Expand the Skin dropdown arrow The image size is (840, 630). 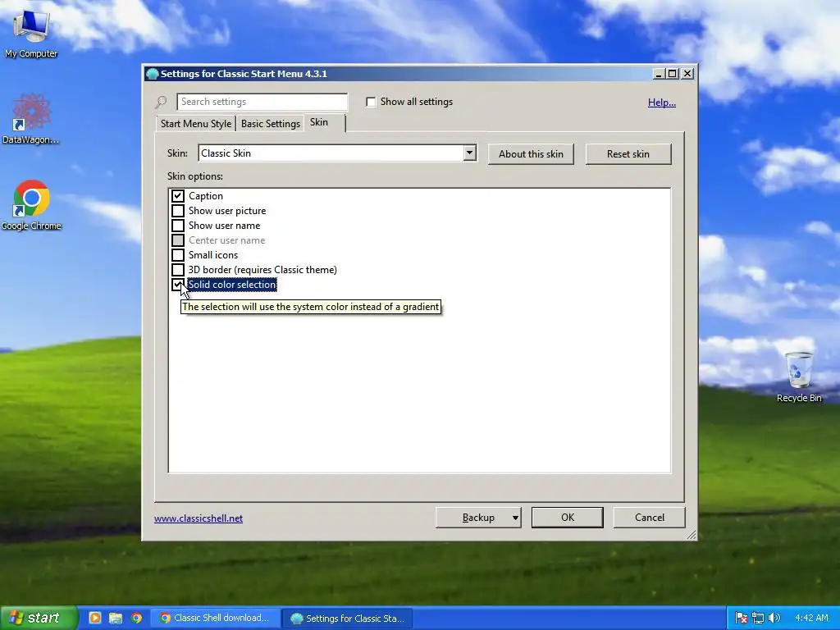pos(469,153)
